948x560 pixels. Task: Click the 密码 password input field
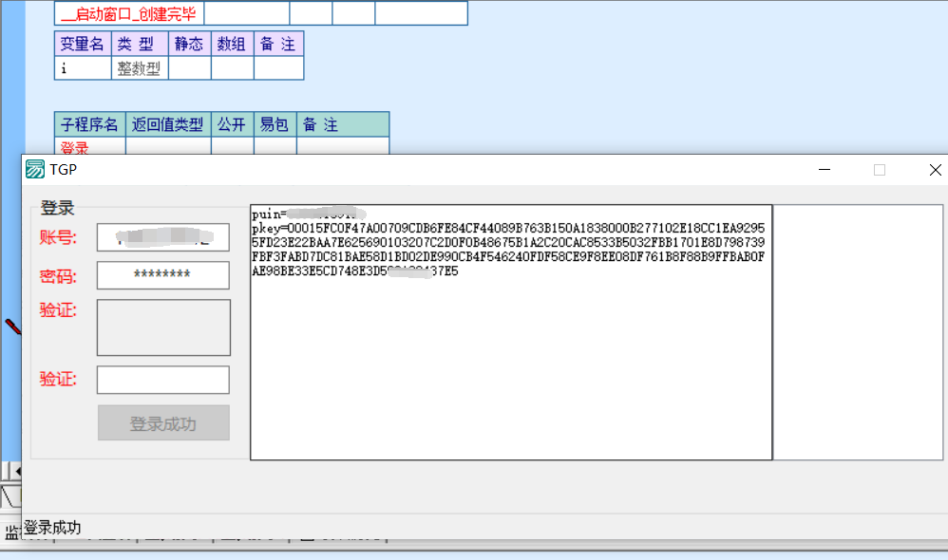(162, 275)
